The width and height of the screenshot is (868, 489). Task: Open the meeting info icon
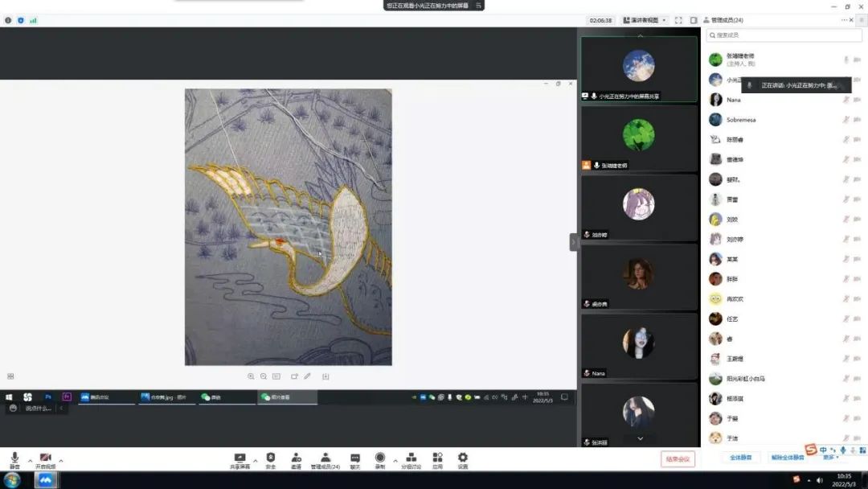tap(8, 20)
